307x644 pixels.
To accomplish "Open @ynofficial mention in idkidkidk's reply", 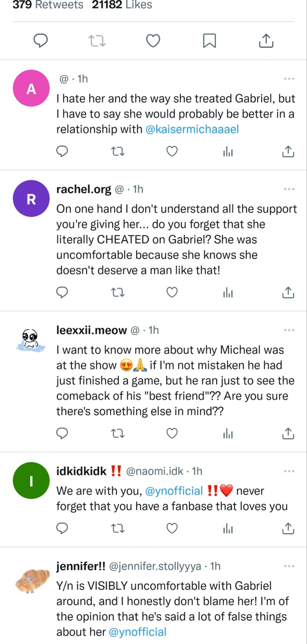I will click(174, 491).
